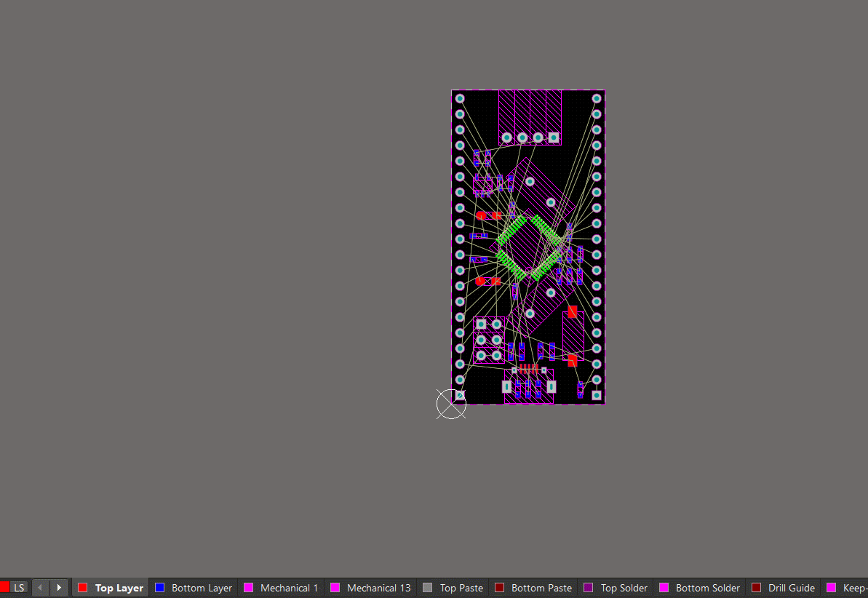
Task: Click the Bottom Solder magenta swatch
Action: pyautogui.click(x=664, y=588)
